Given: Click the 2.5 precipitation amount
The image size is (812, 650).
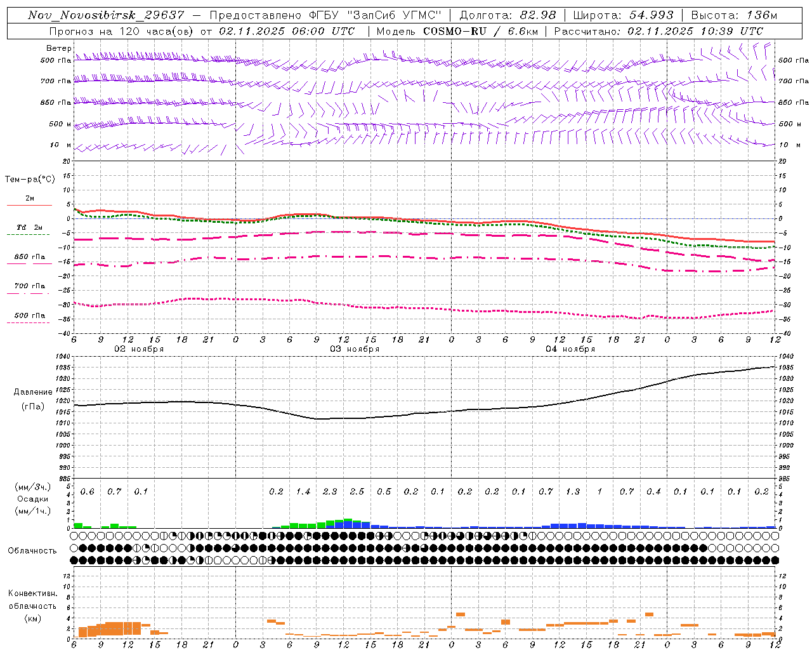Looking at the screenshot, I should (x=357, y=492).
